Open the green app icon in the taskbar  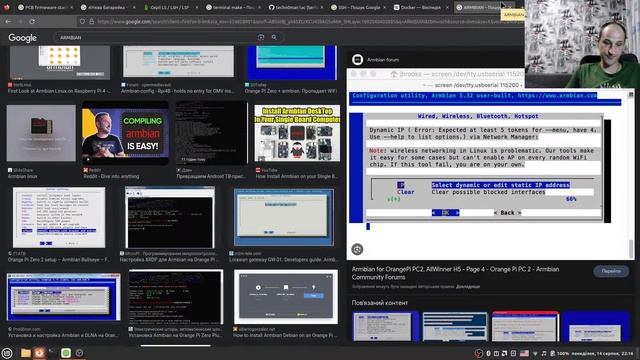[x=66, y=353]
